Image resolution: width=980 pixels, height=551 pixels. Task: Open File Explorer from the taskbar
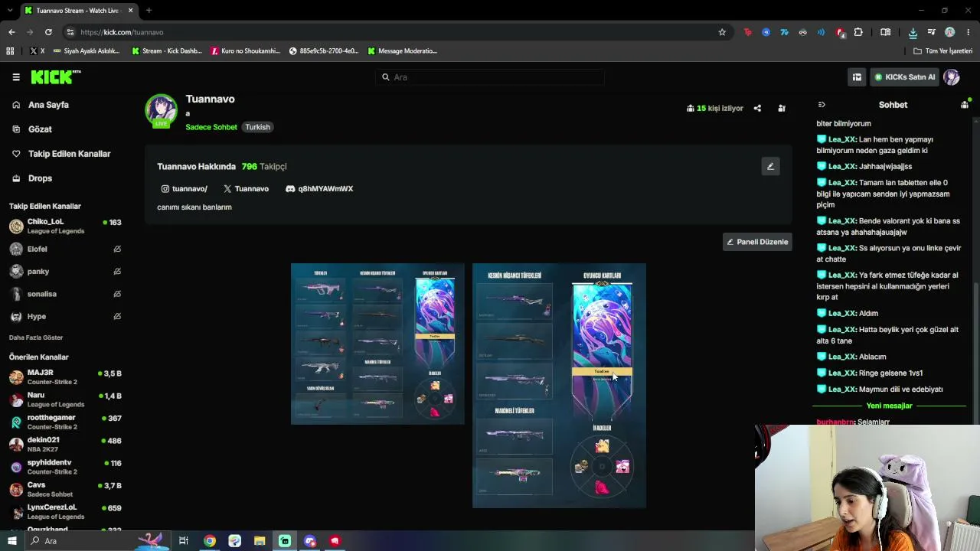point(260,541)
